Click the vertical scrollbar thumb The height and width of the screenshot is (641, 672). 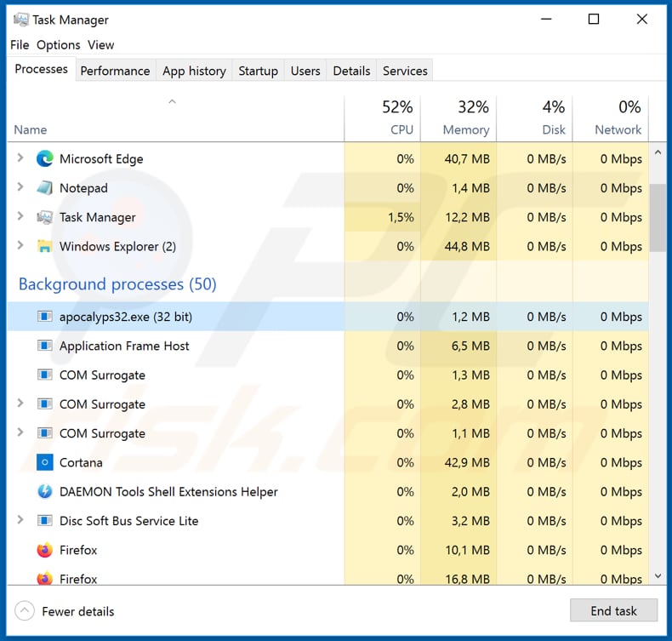(x=658, y=218)
